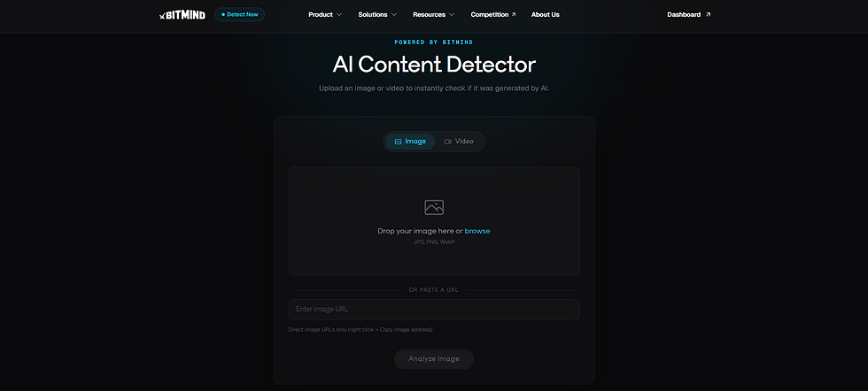Image resolution: width=868 pixels, height=391 pixels.
Task: Open the Competition link
Action: (489, 15)
